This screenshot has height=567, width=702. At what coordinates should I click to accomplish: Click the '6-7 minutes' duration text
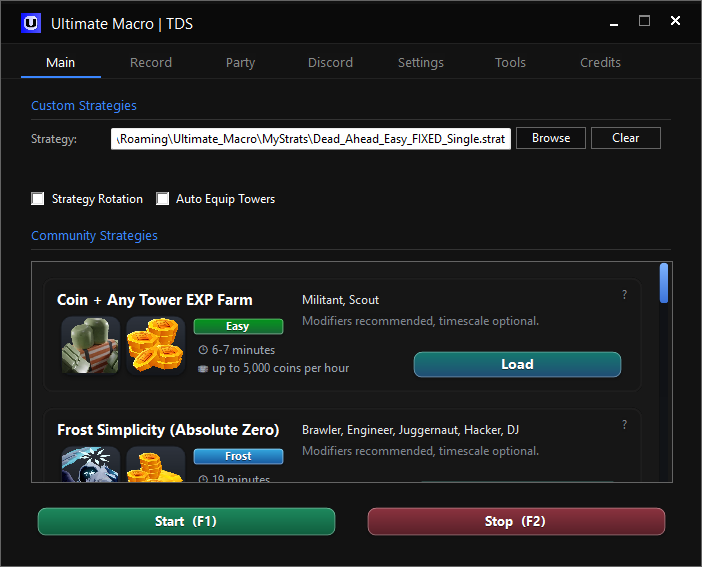[x=243, y=350]
